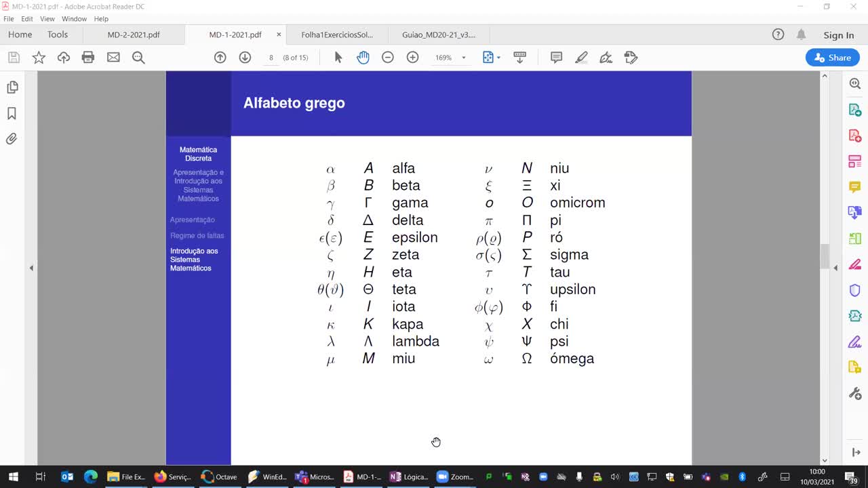Viewport: 868px width, 488px height.
Task: Open the Windows Start menu
Action: click(13, 476)
